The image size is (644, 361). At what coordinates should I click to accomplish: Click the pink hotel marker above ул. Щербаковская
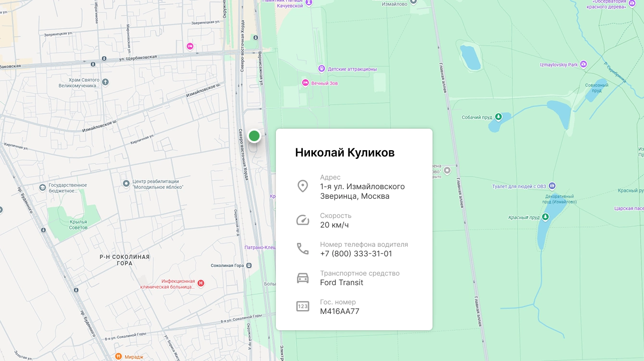(190, 46)
